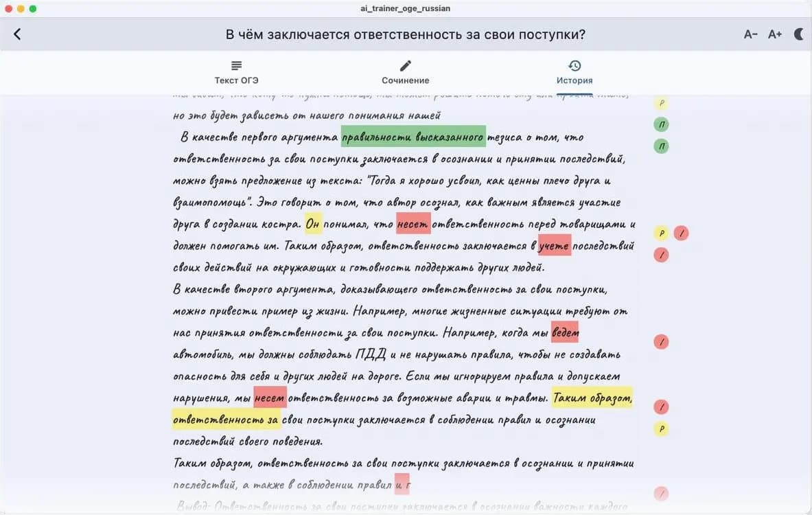Open the lowest faded red slash marker
Viewport: 812px width, 515px height.
660,493
